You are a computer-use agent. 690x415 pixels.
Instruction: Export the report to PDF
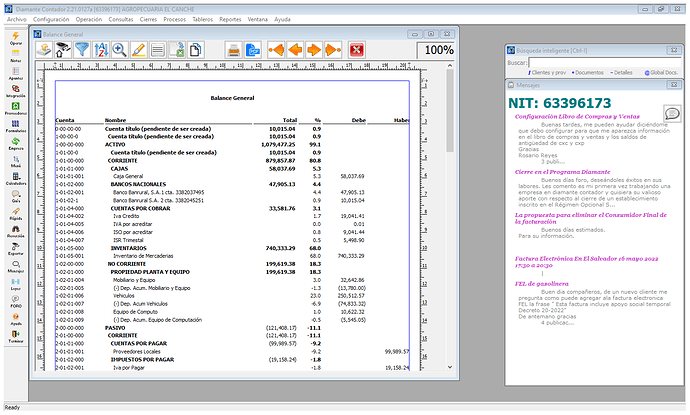(253, 49)
